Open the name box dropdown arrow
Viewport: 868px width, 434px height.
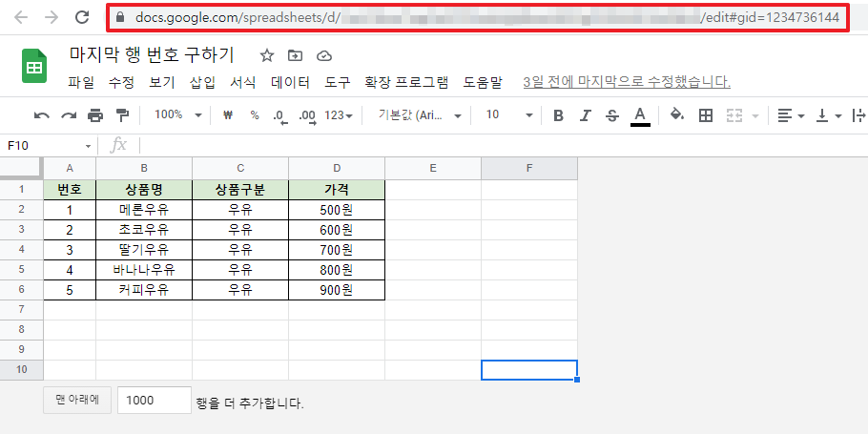(x=88, y=146)
